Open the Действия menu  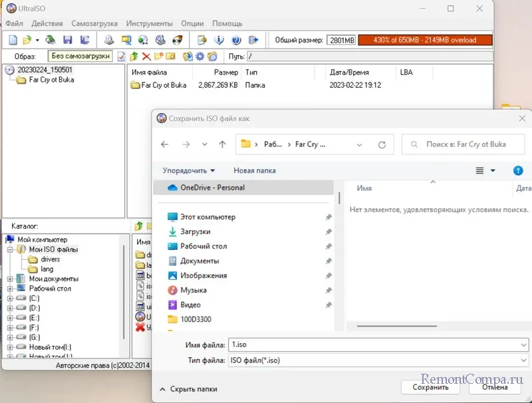[x=47, y=23]
